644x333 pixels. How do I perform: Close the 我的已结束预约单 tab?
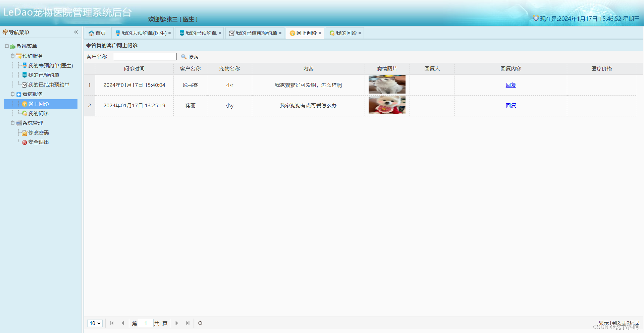[x=280, y=33]
